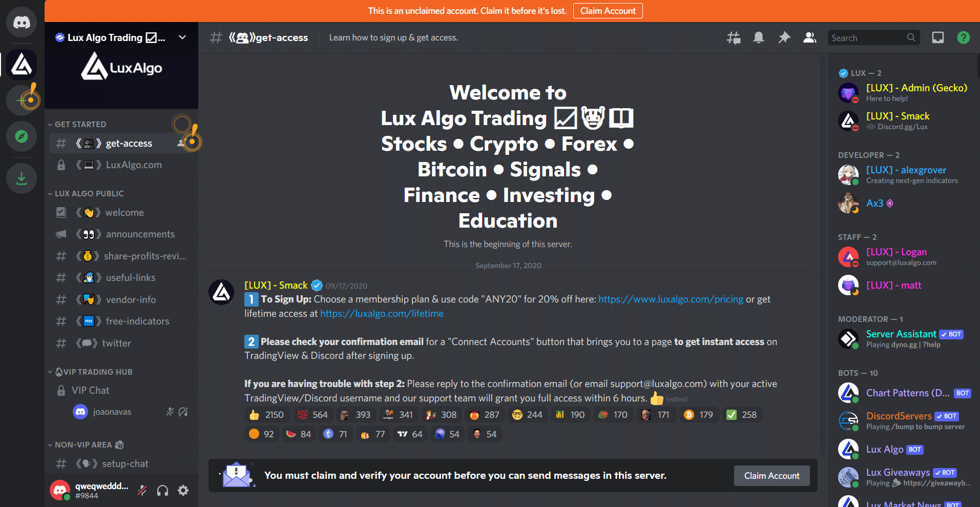Expand Lux Algo Trading server dropdown
Viewport: 980px width, 507px height.
pyautogui.click(x=182, y=37)
